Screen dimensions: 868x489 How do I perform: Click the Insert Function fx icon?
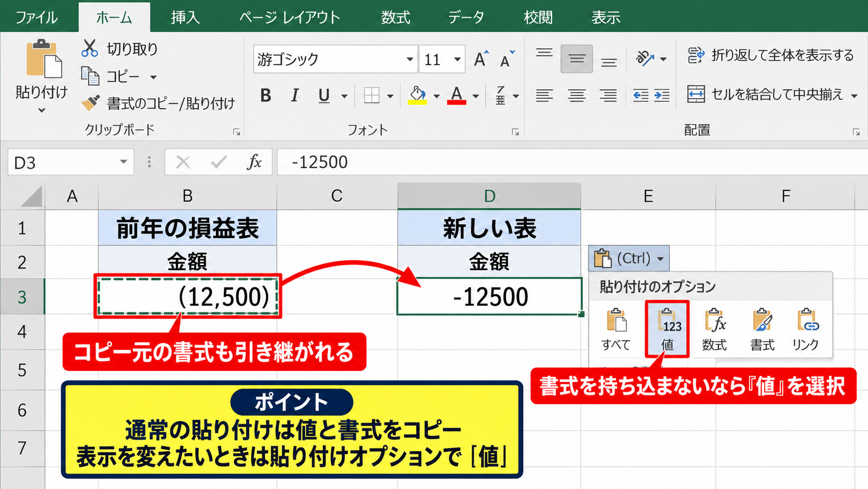[254, 162]
